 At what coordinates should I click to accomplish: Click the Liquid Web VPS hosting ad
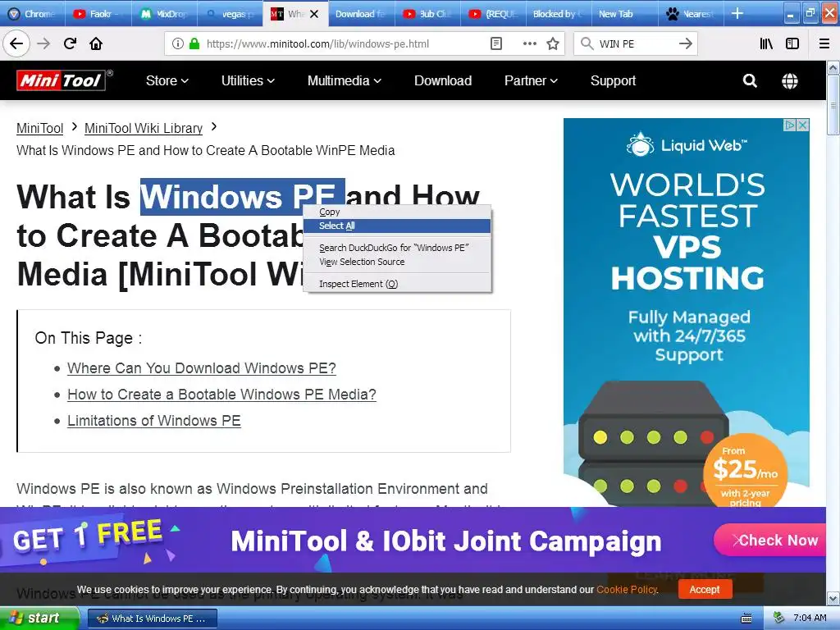[x=687, y=312]
